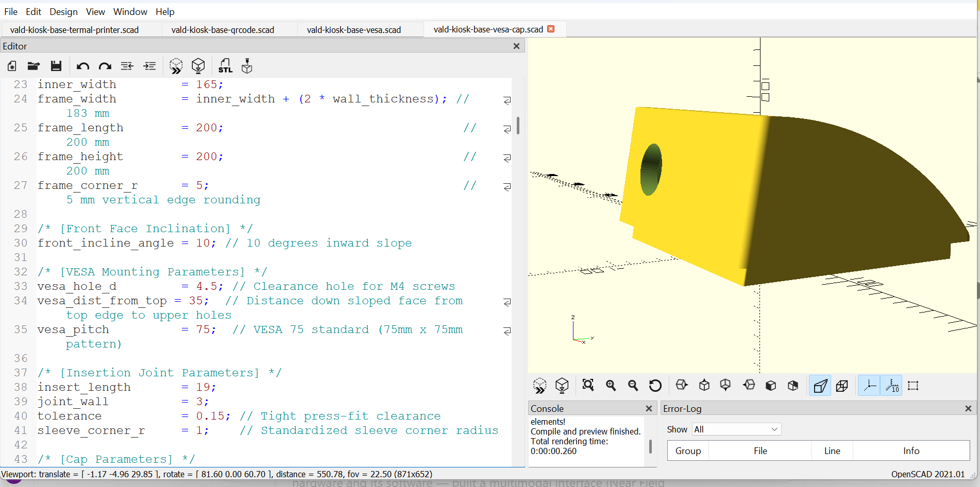Open the View menu
980x487 pixels.
coord(95,11)
